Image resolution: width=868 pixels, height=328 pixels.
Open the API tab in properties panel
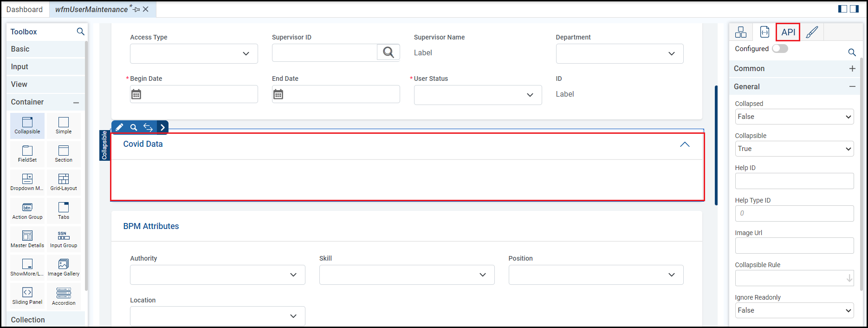(788, 32)
